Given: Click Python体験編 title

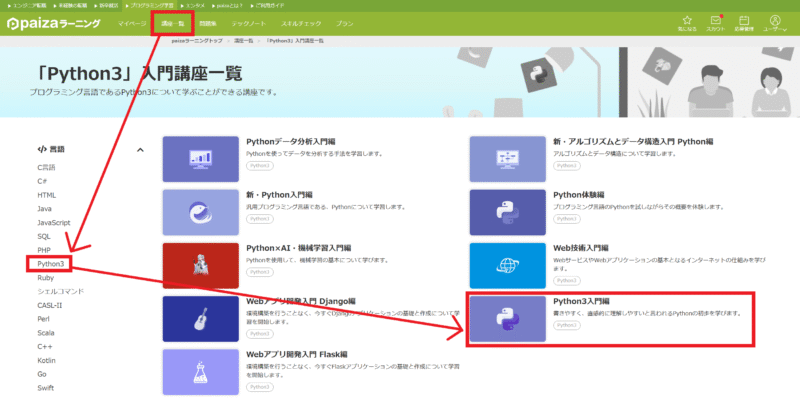Looking at the screenshot, I should tap(579, 195).
